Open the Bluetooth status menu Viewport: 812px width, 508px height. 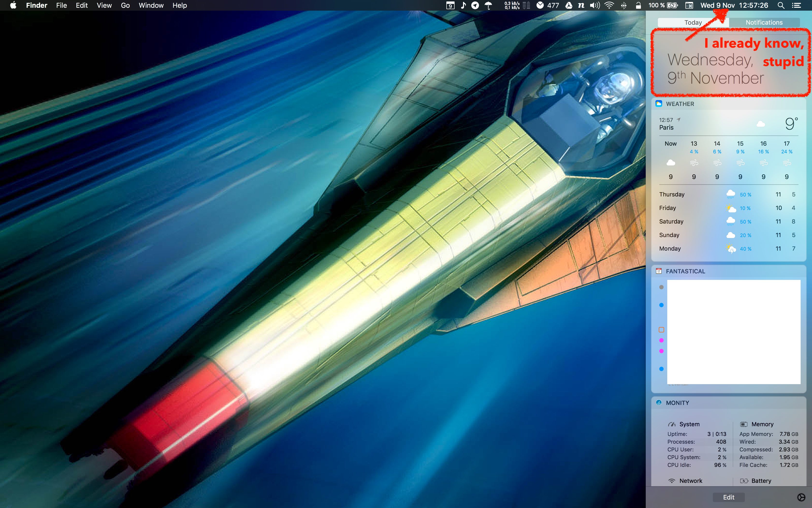click(x=624, y=5)
